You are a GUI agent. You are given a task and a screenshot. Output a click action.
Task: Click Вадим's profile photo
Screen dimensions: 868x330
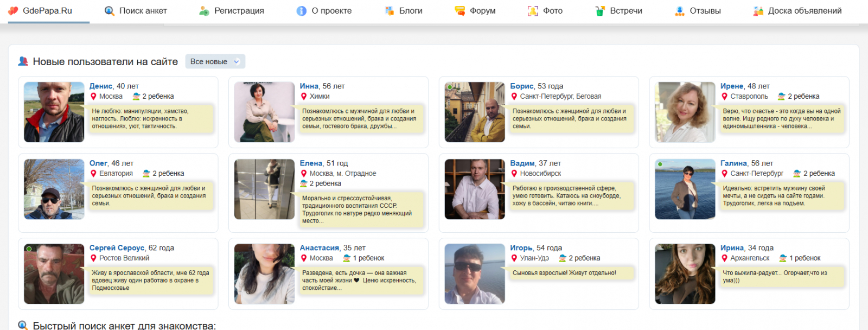pos(475,189)
